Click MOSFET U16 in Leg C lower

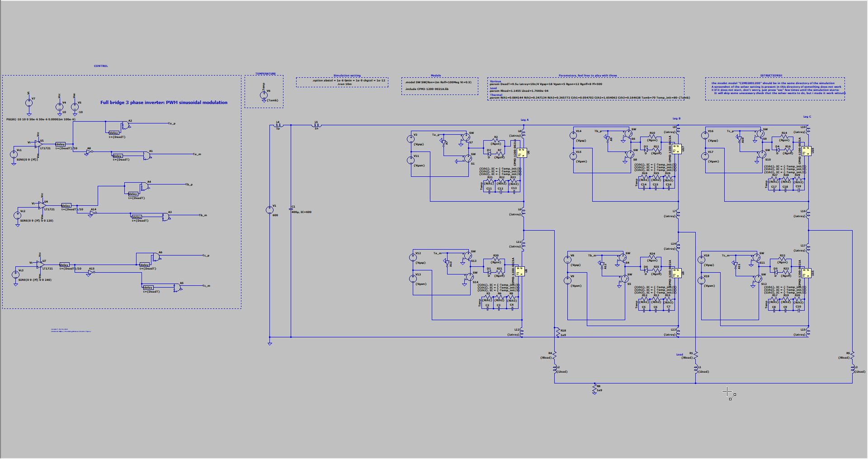point(806,273)
